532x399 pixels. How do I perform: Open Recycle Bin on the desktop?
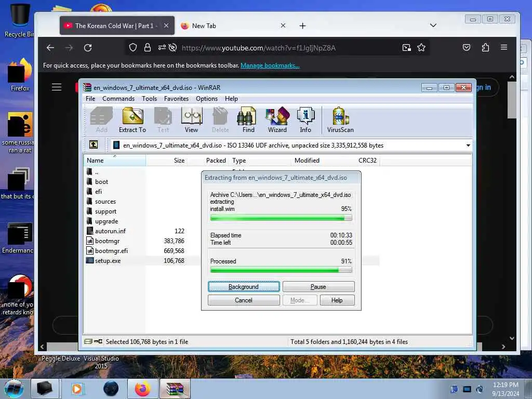coord(19,20)
